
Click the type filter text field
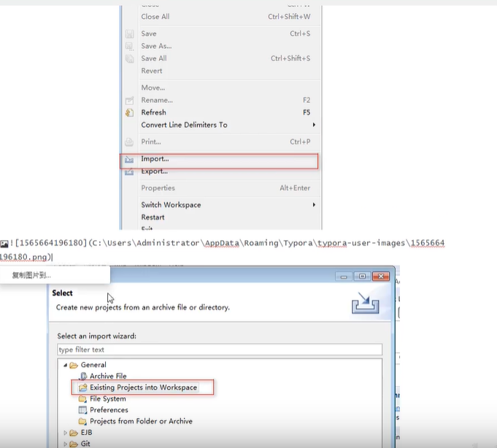click(220, 349)
